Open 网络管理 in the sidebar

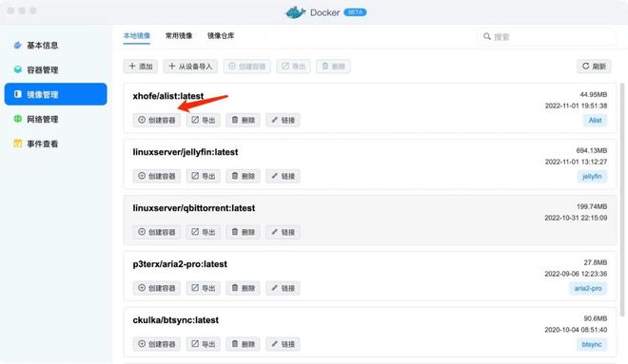56,119
